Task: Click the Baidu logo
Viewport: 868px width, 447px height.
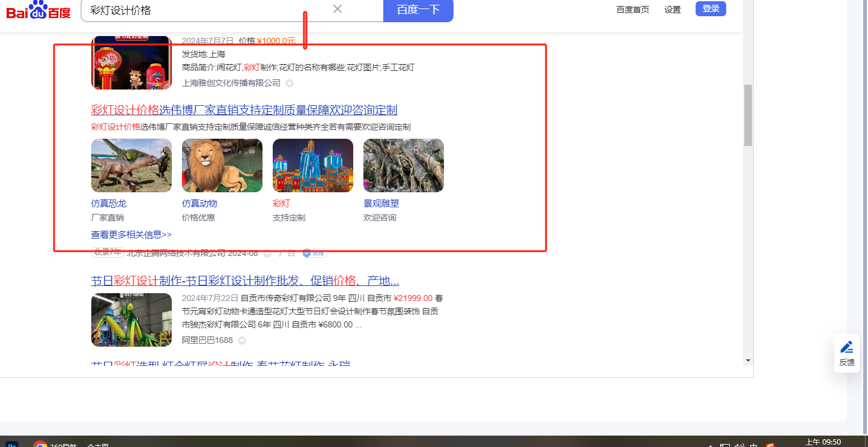Action: [38, 10]
